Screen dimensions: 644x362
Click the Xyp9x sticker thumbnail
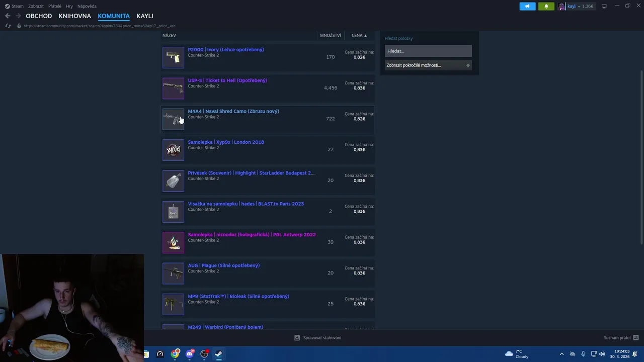pyautogui.click(x=173, y=150)
